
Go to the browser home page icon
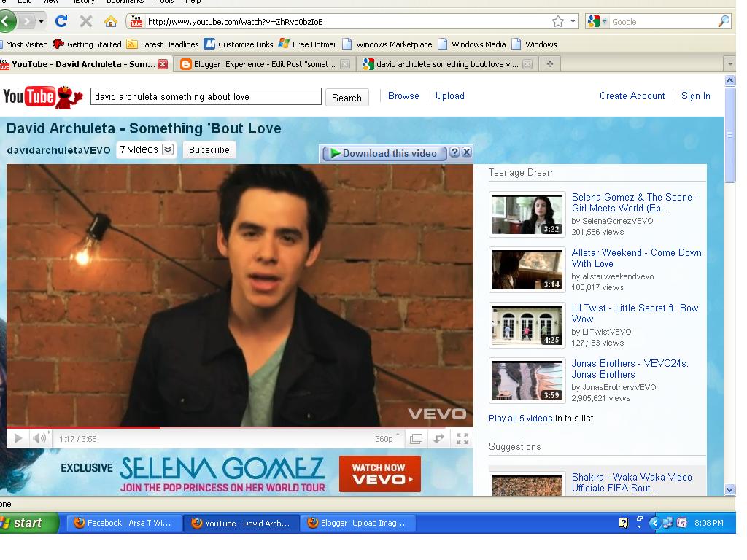111,21
